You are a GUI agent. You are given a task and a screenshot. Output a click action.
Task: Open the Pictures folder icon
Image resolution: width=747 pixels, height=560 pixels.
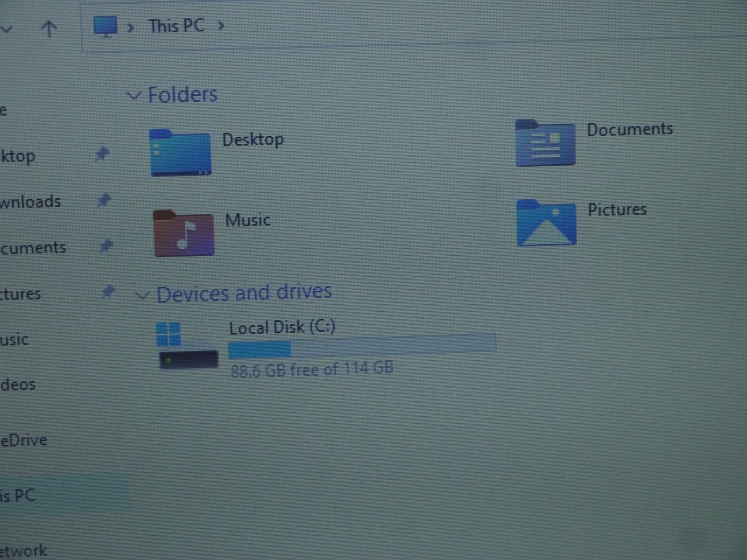pyautogui.click(x=546, y=223)
